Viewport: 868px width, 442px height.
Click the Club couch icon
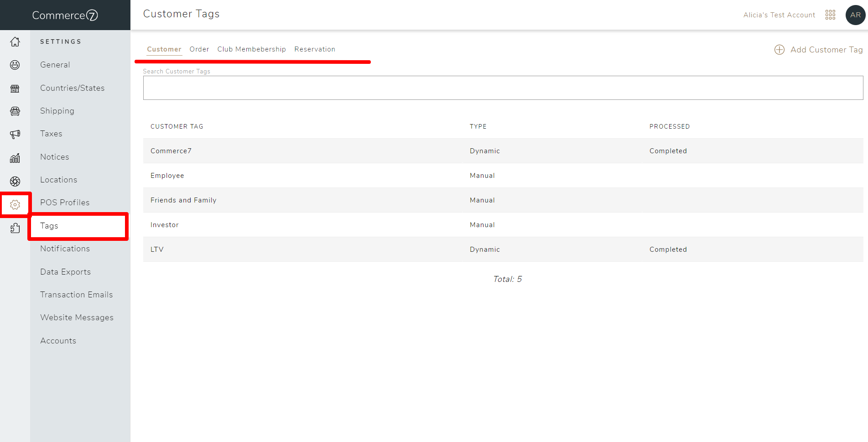(x=15, y=111)
